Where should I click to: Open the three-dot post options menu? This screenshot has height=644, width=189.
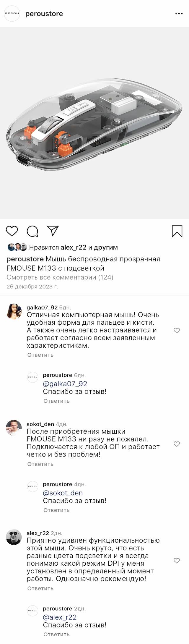[179, 14]
